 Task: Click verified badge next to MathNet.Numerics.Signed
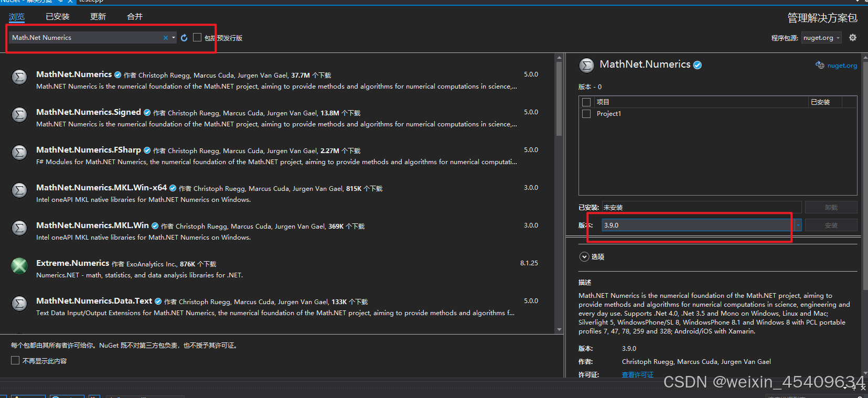[x=147, y=113]
